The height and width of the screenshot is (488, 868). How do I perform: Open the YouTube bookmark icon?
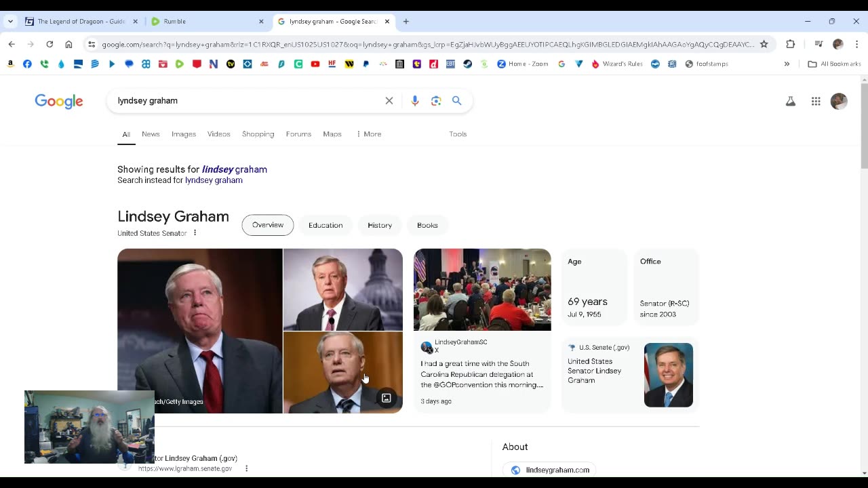(x=315, y=64)
